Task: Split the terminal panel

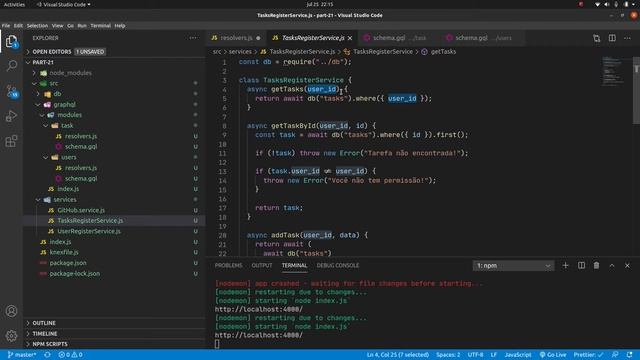Action: click(x=581, y=266)
